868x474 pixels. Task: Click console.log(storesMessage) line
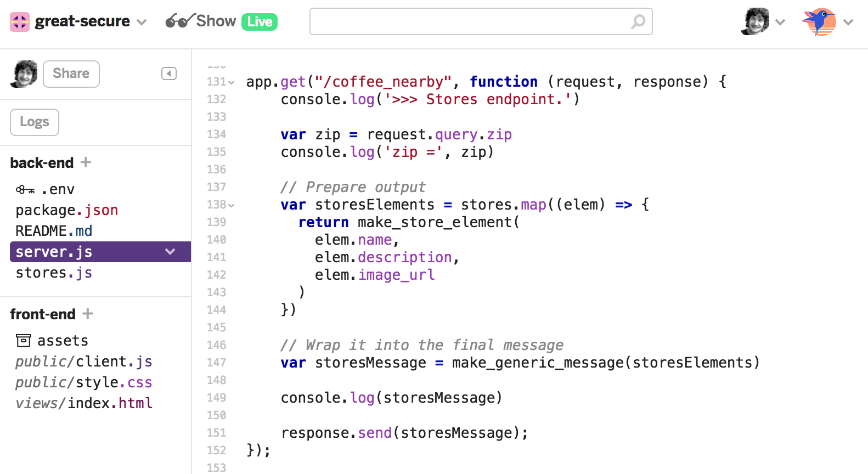pyautogui.click(x=392, y=398)
